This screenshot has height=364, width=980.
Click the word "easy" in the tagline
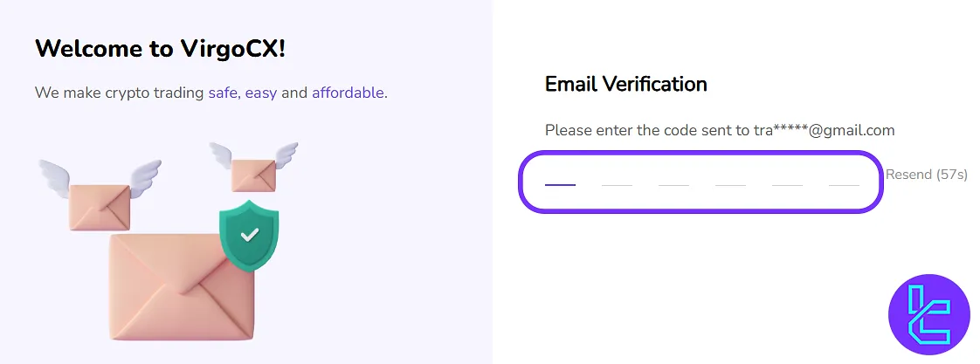coord(261,93)
